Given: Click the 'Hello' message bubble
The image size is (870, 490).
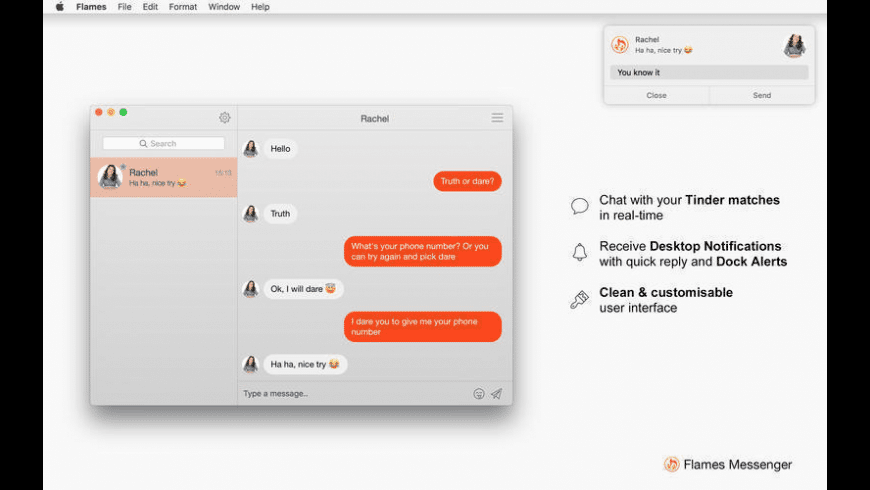Looking at the screenshot, I should [280, 149].
